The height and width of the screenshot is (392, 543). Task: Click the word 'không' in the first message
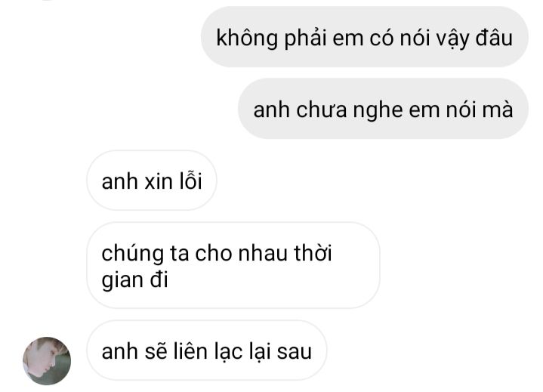(247, 38)
